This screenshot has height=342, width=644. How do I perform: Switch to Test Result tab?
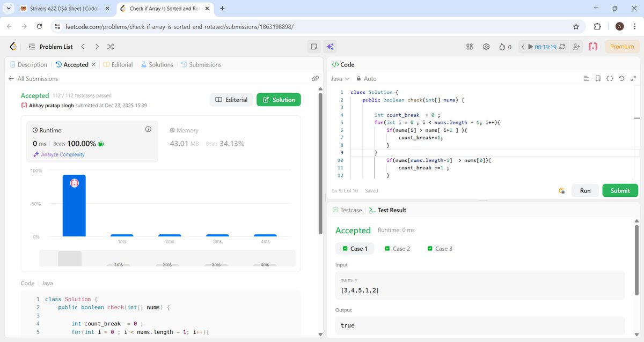[x=387, y=210]
